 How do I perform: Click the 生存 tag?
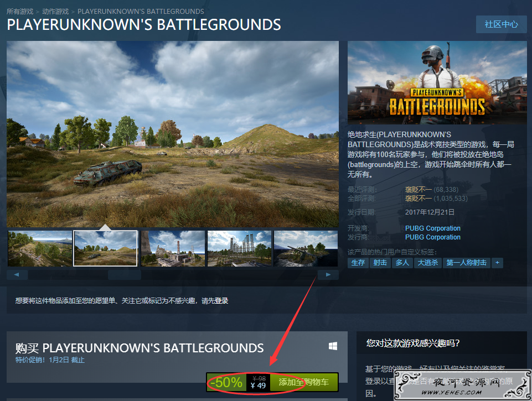pos(358,263)
